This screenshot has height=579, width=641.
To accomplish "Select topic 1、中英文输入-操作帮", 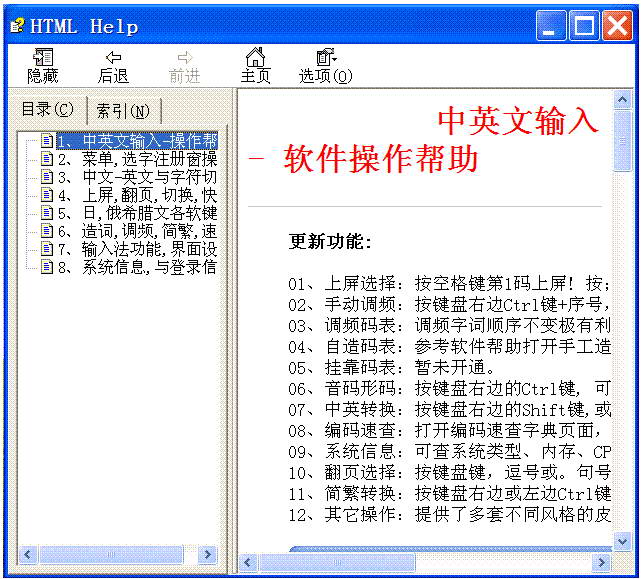I will tap(137, 141).
